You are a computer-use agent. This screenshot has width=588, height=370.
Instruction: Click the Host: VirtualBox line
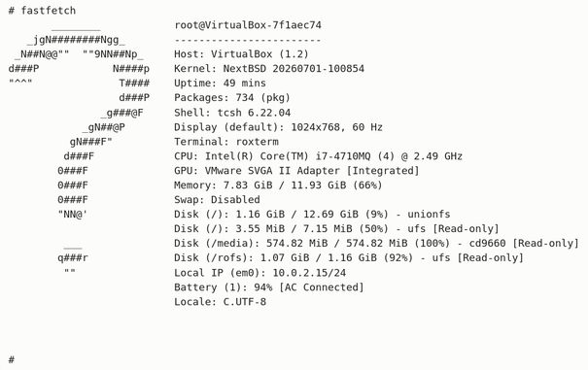pos(241,54)
